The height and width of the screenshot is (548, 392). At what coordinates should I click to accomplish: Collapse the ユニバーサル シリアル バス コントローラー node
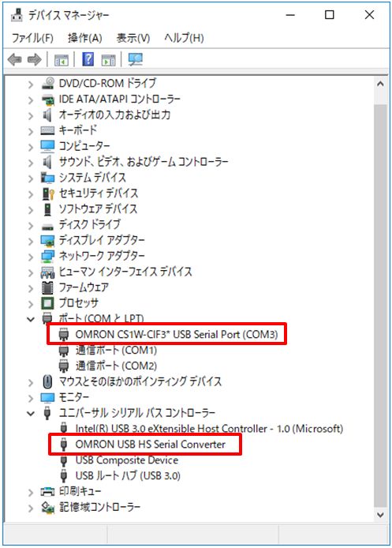(31, 414)
